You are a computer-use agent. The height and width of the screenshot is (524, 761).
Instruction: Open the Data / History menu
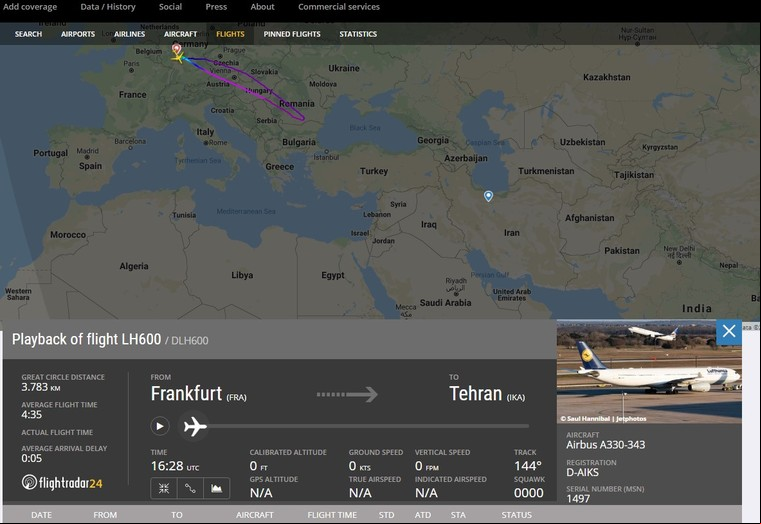[x=108, y=7]
